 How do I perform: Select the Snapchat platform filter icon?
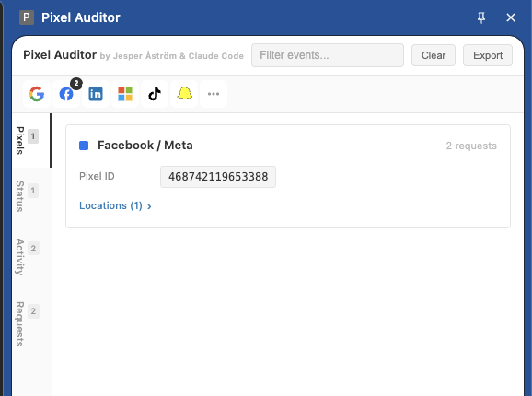coord(184,94)
